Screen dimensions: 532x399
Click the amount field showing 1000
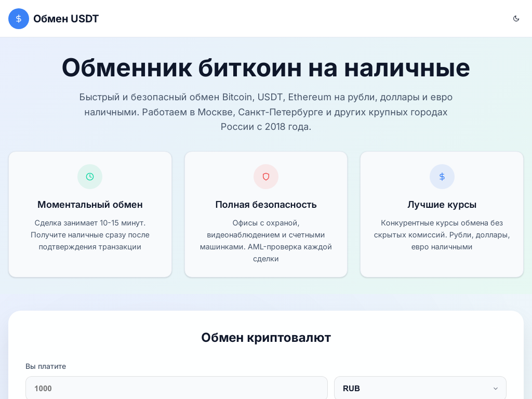tap(177, 388)
